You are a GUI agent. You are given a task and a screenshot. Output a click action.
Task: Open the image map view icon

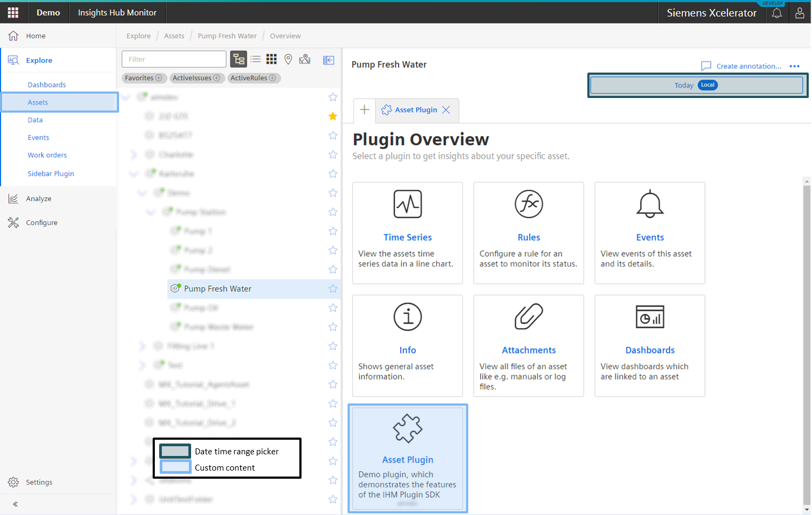(x=305, y=59)
